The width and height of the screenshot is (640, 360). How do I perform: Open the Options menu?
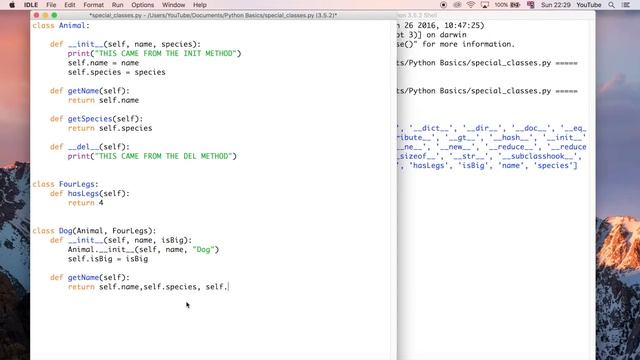tap(142, 5)
